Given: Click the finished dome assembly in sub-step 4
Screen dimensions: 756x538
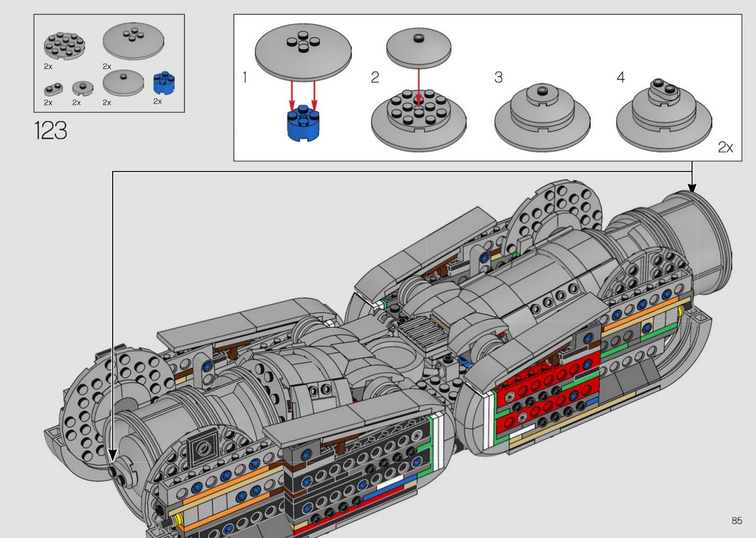Looking at the screenshot, I should point(664,114).
